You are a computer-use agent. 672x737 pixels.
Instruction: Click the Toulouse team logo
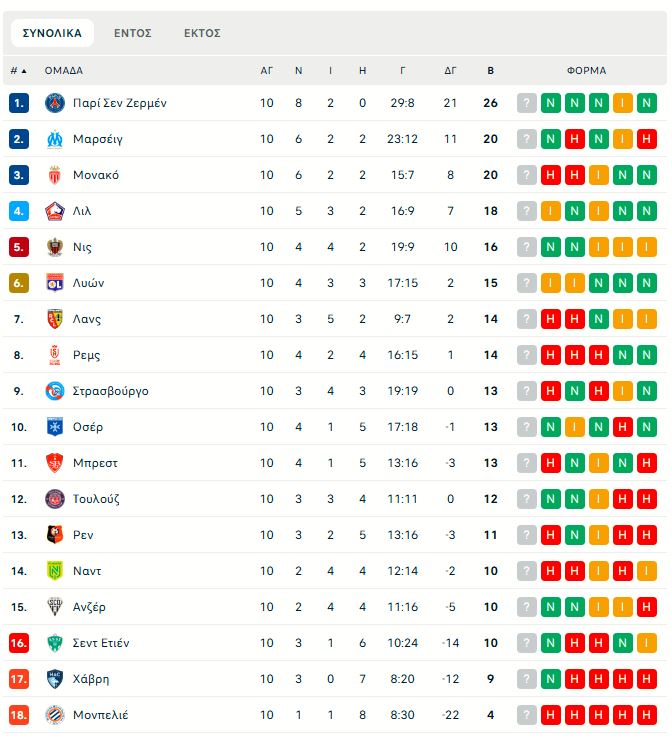[x=54, y=499]
